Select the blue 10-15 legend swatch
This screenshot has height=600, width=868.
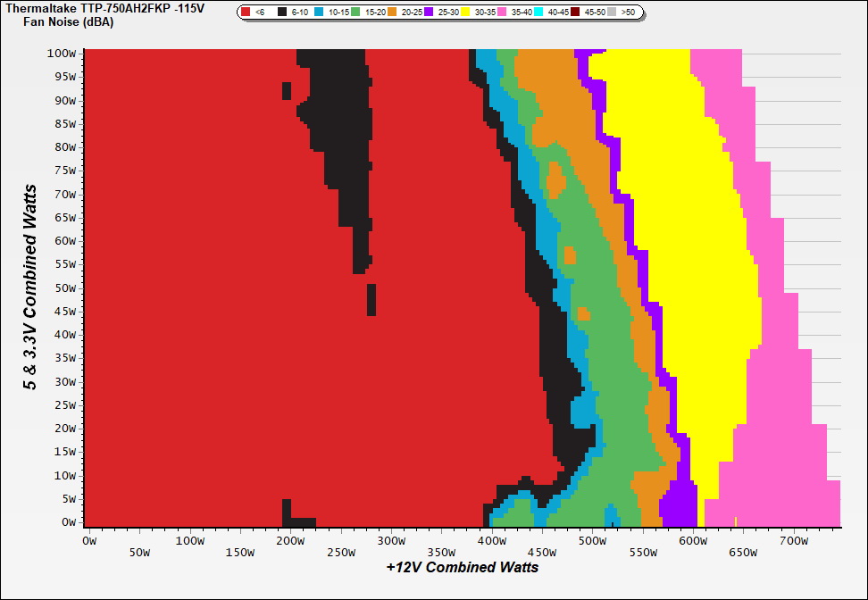(x=319, y=12)
